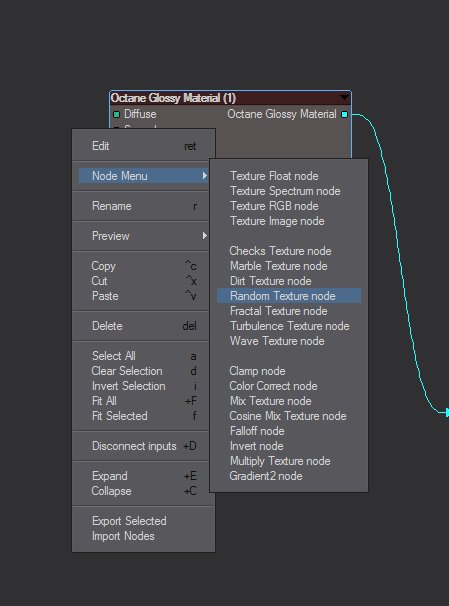Add a Color Correct node
449x606 pixels.
pos(289,386)
